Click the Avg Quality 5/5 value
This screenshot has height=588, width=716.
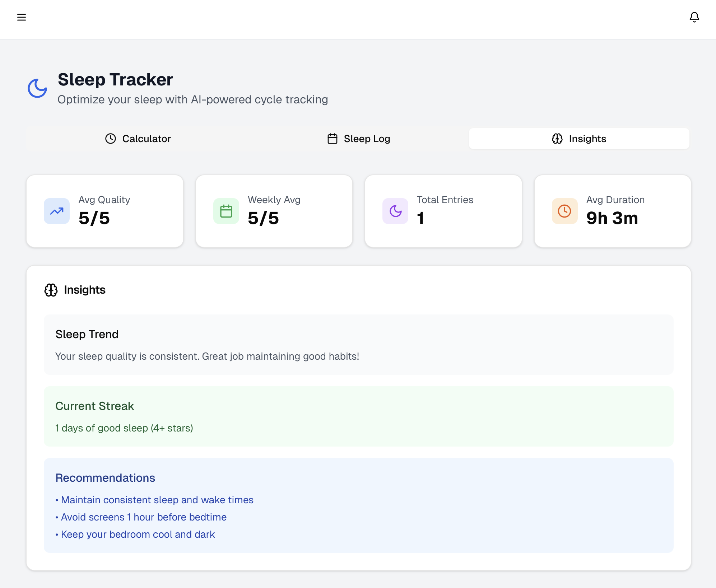click(x=94, y=218)
